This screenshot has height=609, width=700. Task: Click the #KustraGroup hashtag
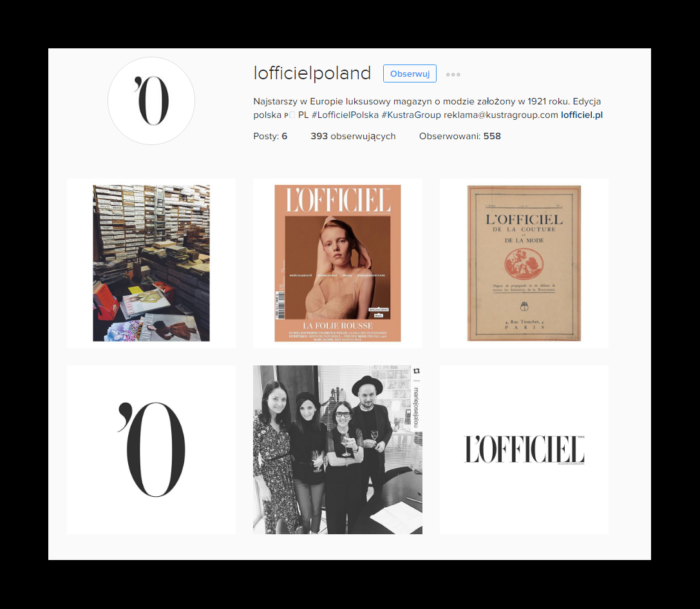[411, 115]
